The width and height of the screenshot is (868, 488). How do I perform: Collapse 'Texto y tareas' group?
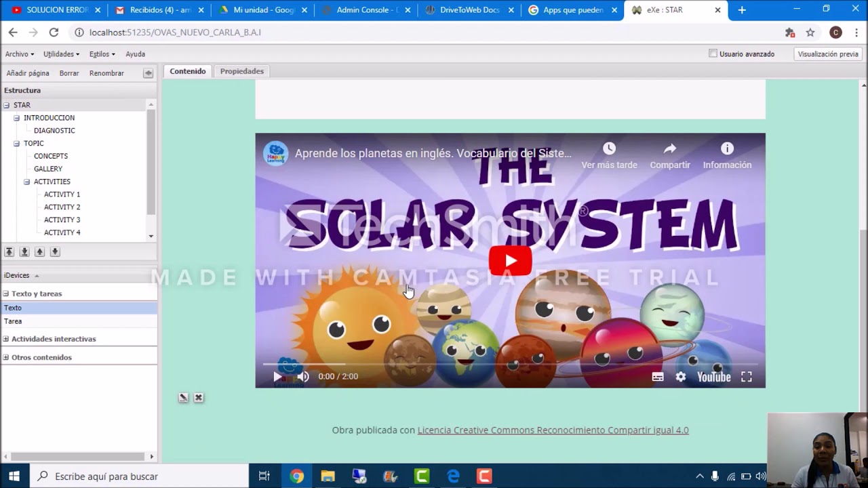[x=6, y=294]
